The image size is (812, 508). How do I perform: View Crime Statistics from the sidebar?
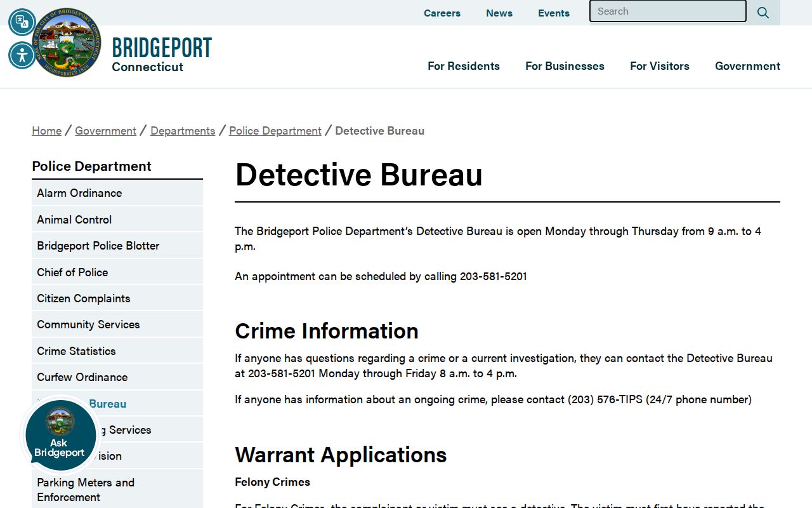coord(117,351)
